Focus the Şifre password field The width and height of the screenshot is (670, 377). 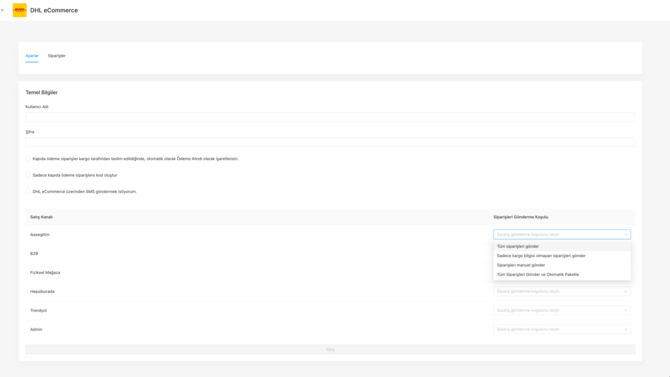coord(330,142)
